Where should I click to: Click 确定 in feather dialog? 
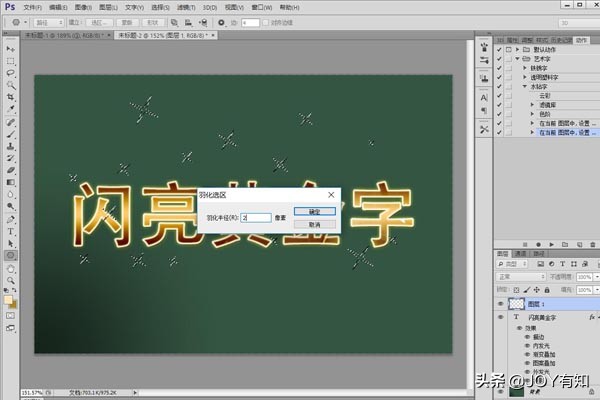tap(315, 212)
